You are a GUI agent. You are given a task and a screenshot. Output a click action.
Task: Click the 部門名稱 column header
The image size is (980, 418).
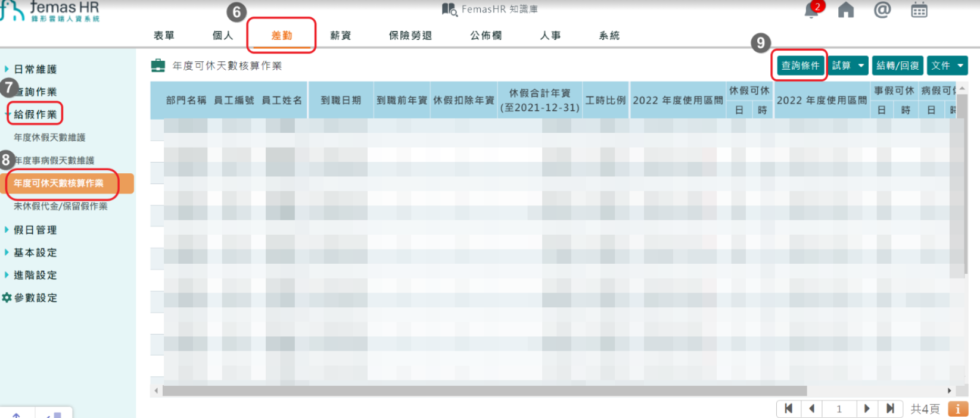[x=186, y=100]
